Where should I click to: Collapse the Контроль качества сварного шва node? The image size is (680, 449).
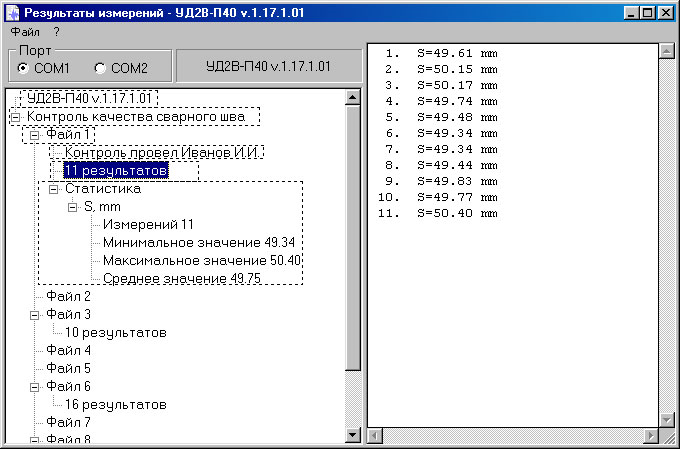[15, 117]
